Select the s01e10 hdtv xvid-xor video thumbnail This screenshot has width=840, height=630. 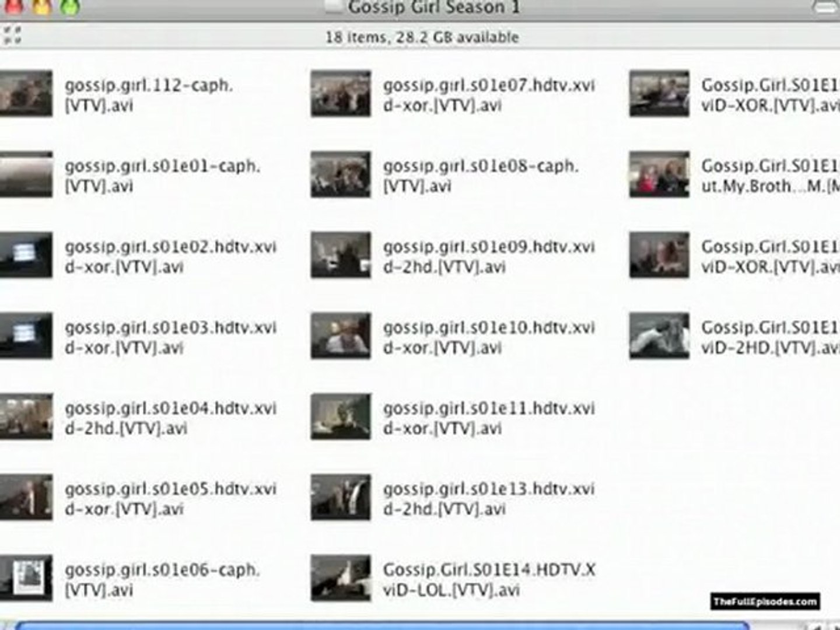[341, 336]
